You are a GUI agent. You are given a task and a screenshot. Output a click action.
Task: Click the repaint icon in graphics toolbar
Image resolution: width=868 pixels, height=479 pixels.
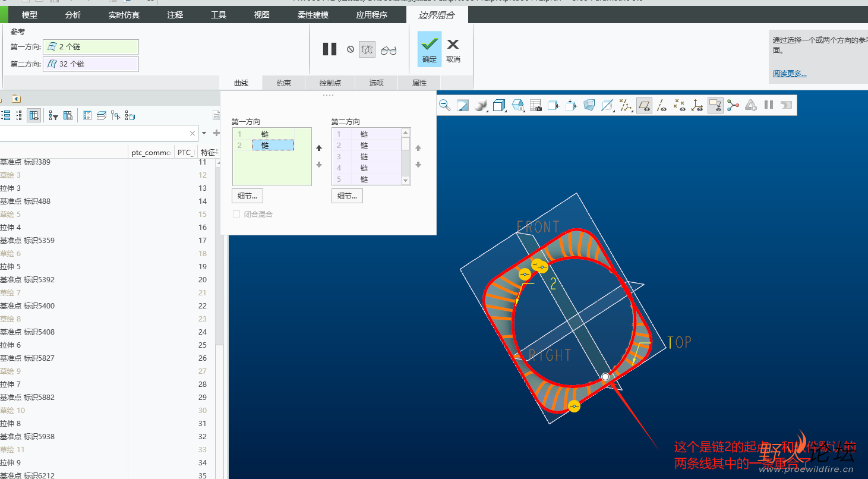point(463,105)
